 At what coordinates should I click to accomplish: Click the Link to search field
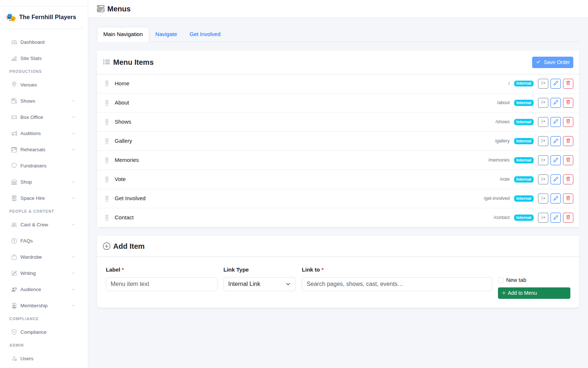[x=397, y=284]
